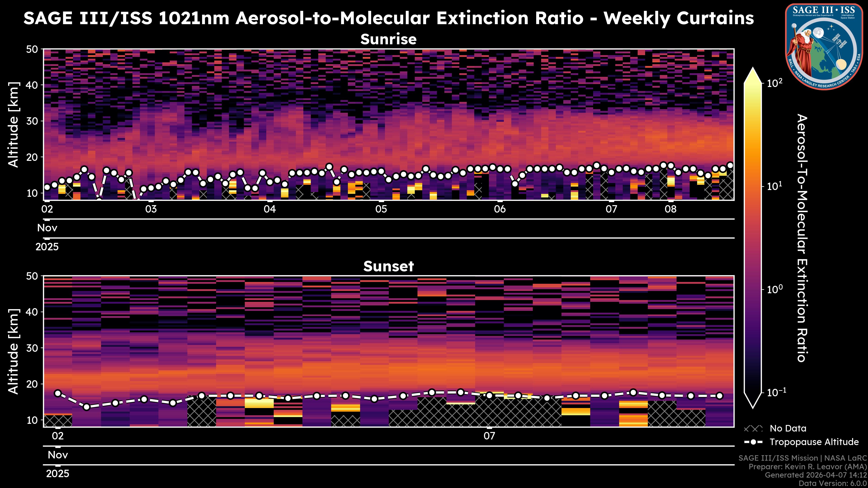Click the first Sunset tropopause marker
The height and width of the screenshot is (488, 868).
(58, 393)
